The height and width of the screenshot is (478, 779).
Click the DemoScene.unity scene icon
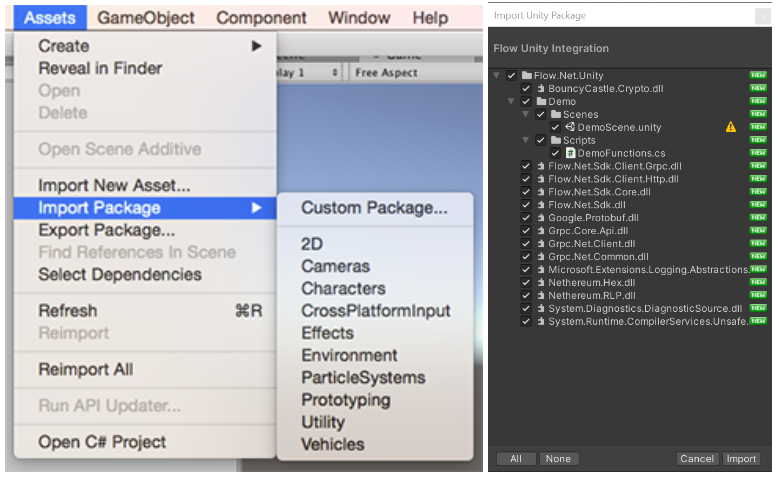click(570, 127)
